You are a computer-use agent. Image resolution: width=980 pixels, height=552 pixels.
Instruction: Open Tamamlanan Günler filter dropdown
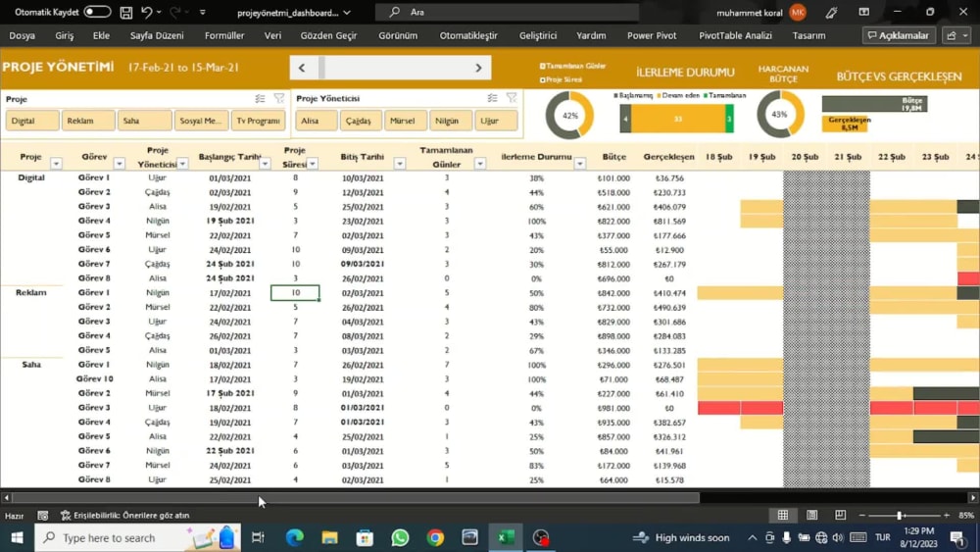tap(480, 164)
